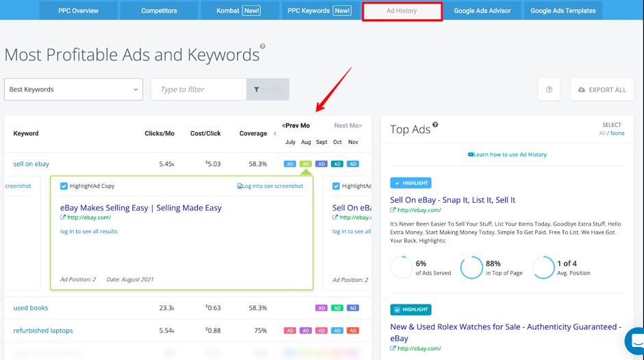Click the 6% of Ads Served gauge
Image resolution: width=644 pixels, height=360 pixels.
point(401,267)
